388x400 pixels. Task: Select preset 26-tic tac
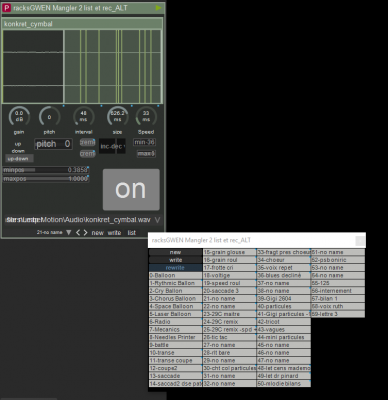click(x=229, y=337)
